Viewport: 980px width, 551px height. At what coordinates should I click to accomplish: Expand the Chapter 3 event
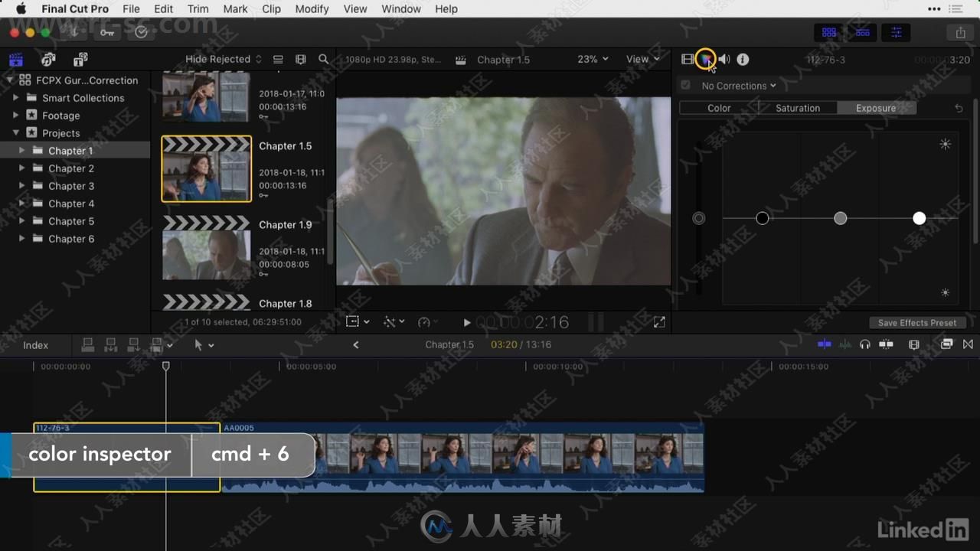(22, 186)
